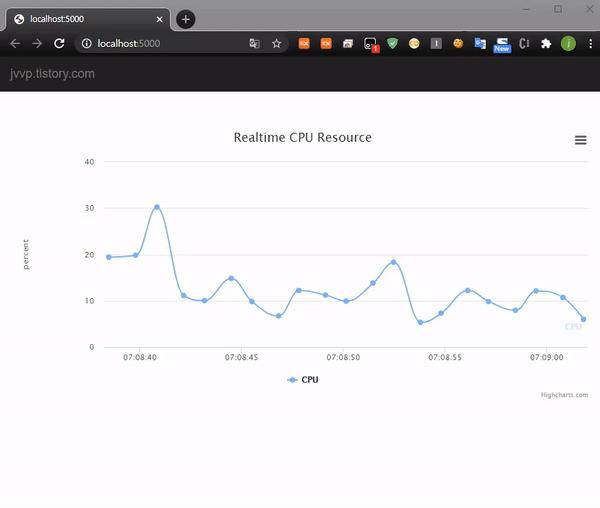Image resolution: width=600 pixels, height=508 pixels.
Task: Go forward to the next page
Action: [37, 44]
